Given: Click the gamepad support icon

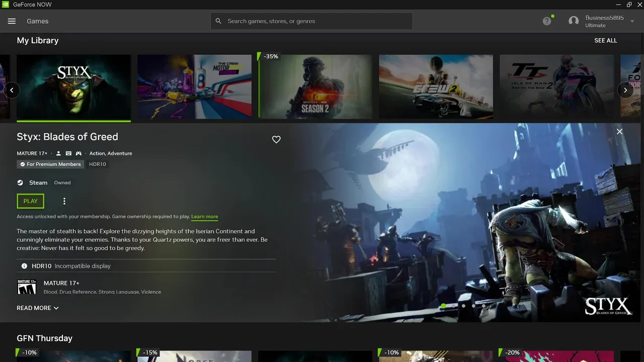Looking at the screenshot, I should pos(78,153).
